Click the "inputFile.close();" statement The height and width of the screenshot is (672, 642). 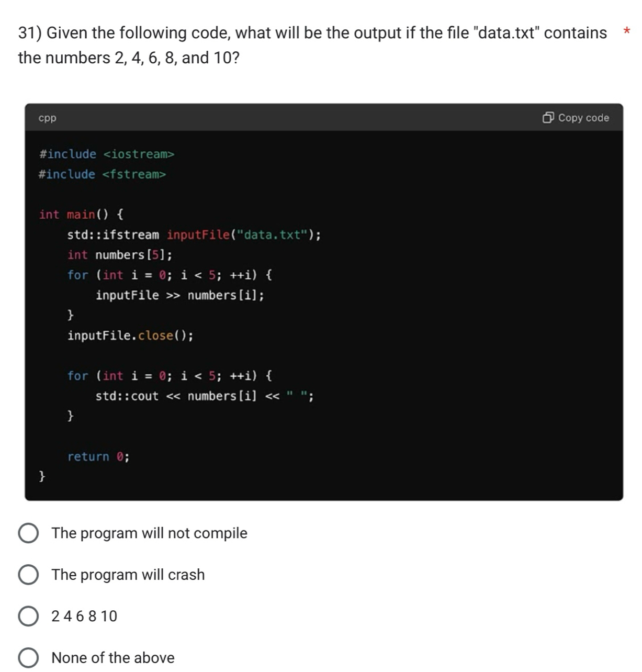pyautogui.click(x=130, y=335)
